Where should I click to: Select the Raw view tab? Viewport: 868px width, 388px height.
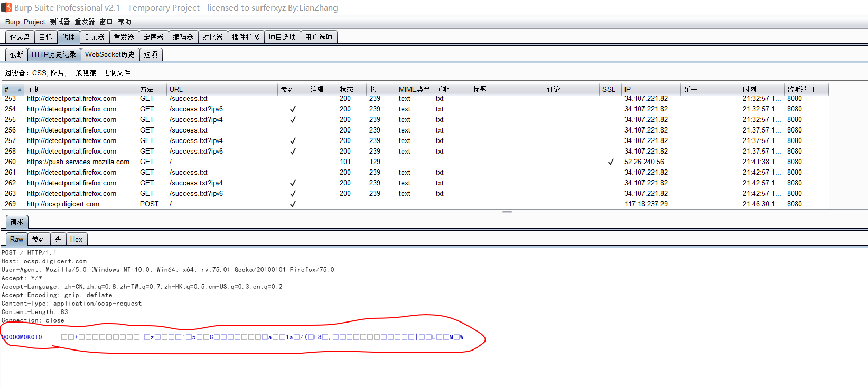(16, 240)
